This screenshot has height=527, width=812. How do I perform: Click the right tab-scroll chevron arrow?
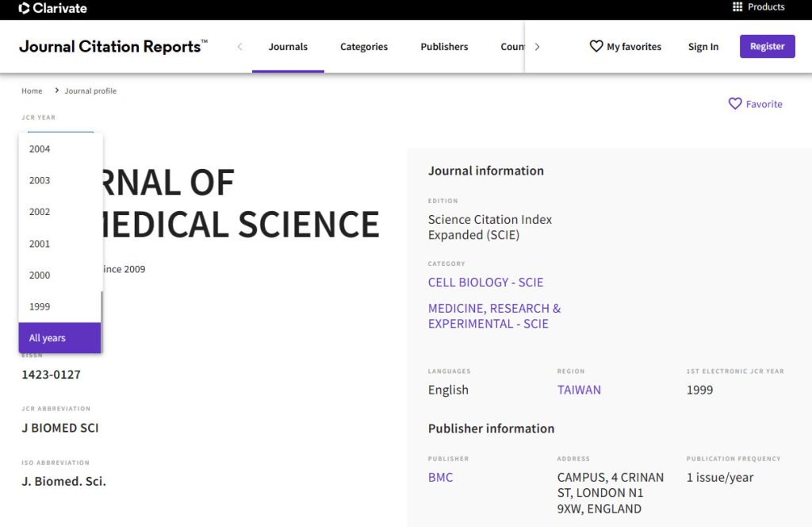pyautogui.click(x=537, y=47)
